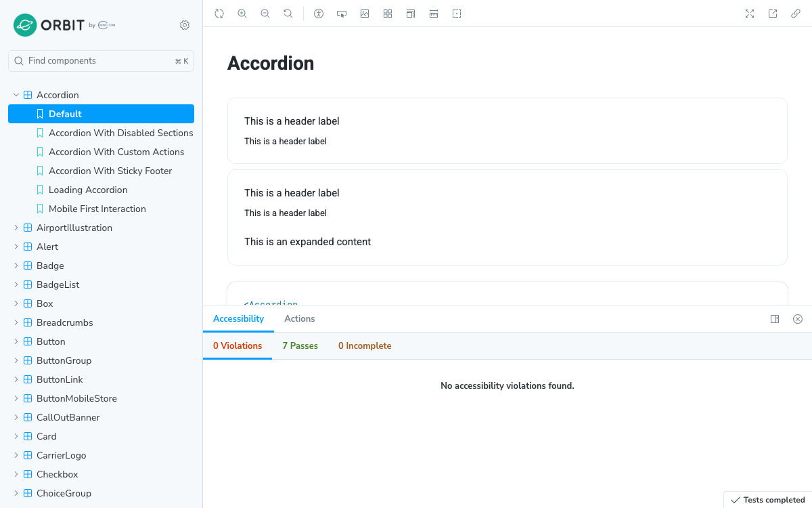Expand the Badge component
Screen dimensions: 812x508
click(x=101, y=266)
